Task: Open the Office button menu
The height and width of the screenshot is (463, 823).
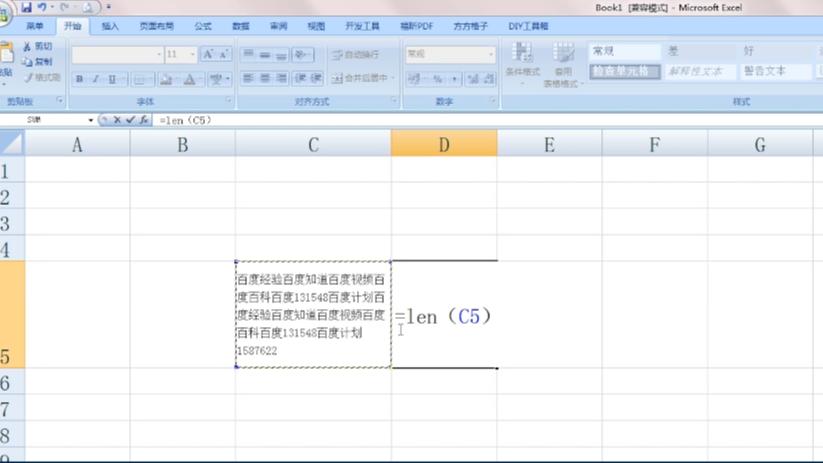Action: click(3, 13)
